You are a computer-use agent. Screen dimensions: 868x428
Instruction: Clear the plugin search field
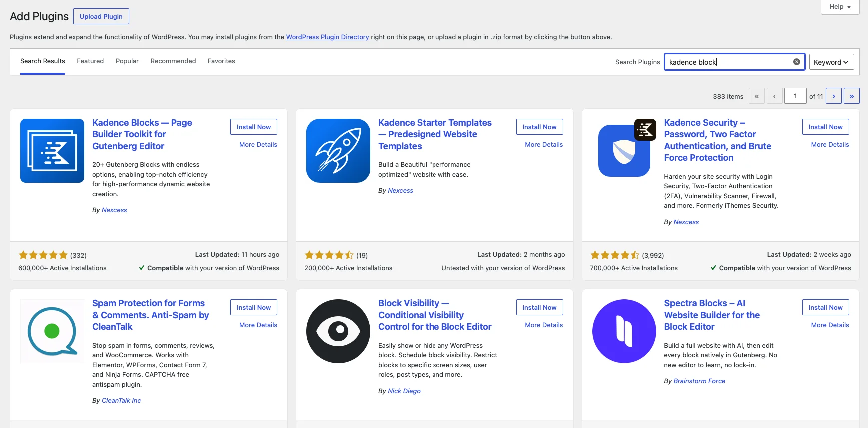click(x=797, y=62)
